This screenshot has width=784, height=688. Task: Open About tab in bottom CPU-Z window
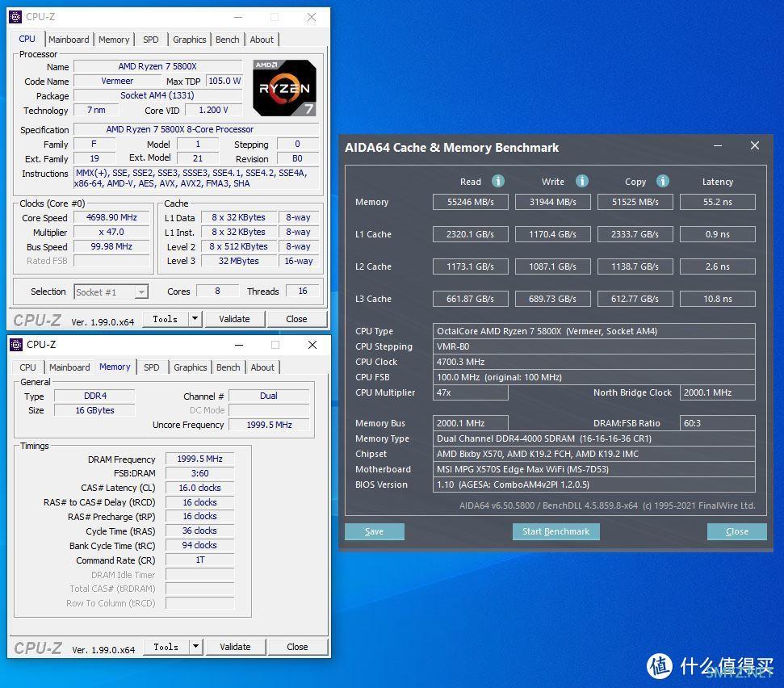click(x=262, y=367)
